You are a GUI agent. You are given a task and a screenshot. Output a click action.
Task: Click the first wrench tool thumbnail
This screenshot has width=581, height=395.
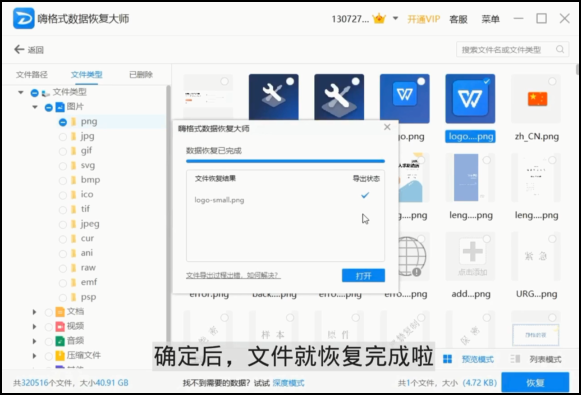tap(273, 97)
